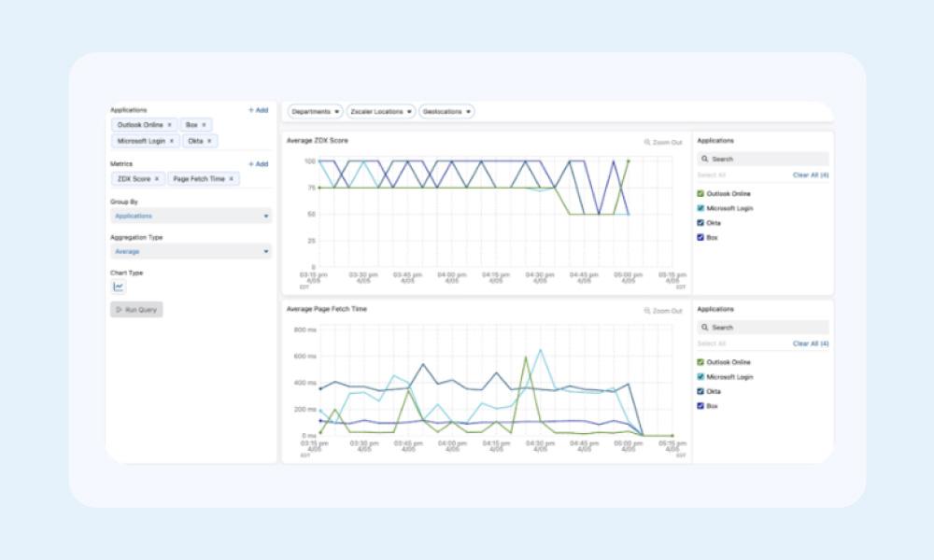Open the Departments filter dropdown
934x560 pixels.
315,111
